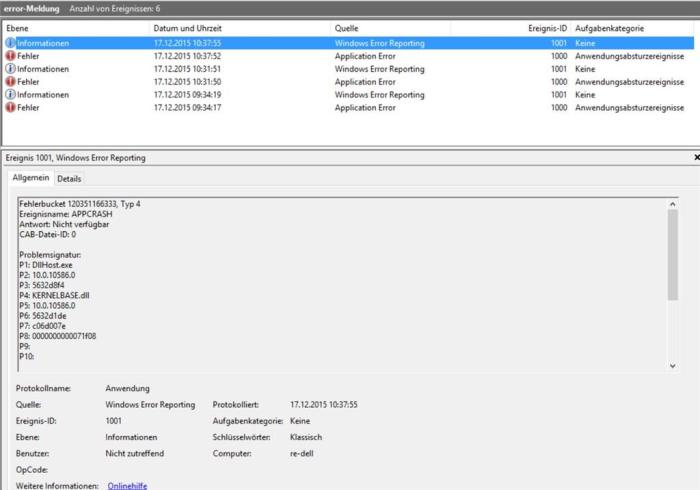The image size is (700, 490).
Task: Click red error icon of 10:37:52 event
Action: coord(10,57)
